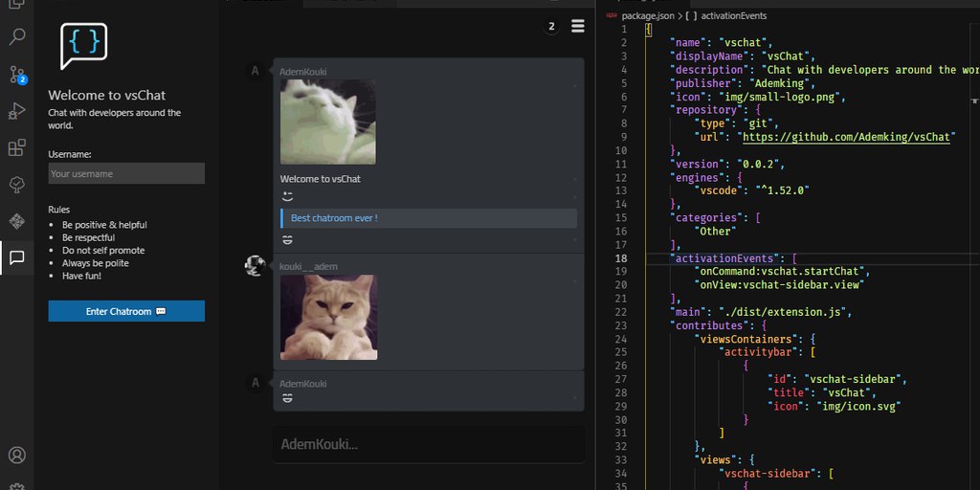The height and width of the screenshot is (490, 980).
Task: Collapse the contributes object at line 23
Action: pyautogui.click(x=638, y=325)
